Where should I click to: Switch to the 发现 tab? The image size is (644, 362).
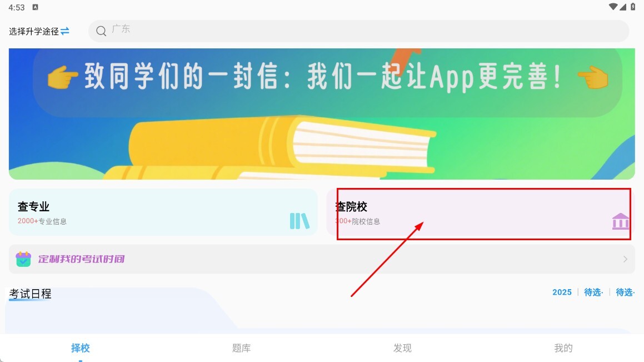(x=402, y=348)
